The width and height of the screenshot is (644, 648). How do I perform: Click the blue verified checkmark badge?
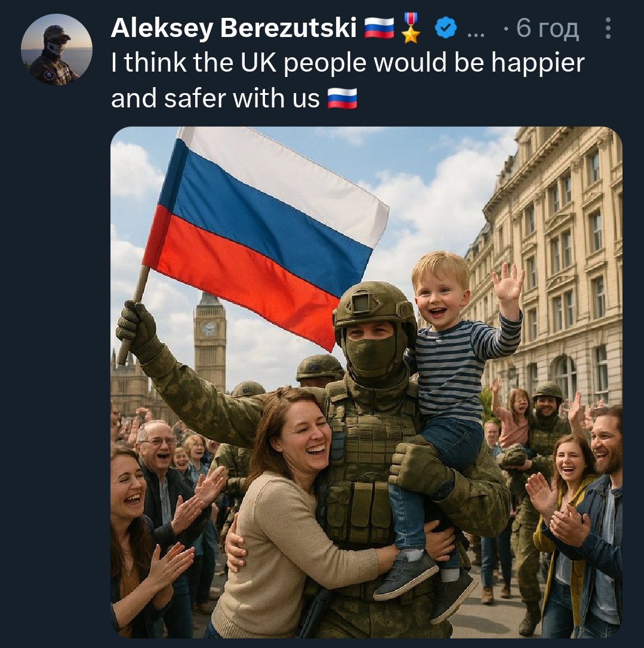point(446,28)
